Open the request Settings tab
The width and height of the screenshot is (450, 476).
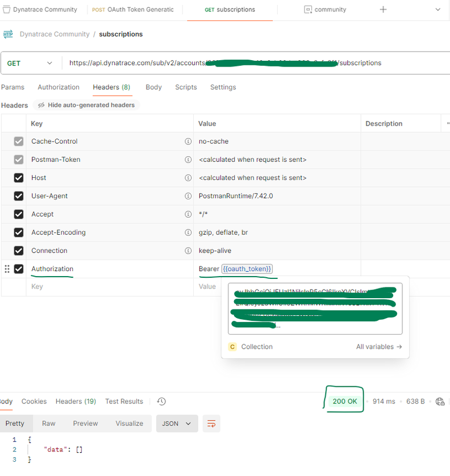click(223, 87)
